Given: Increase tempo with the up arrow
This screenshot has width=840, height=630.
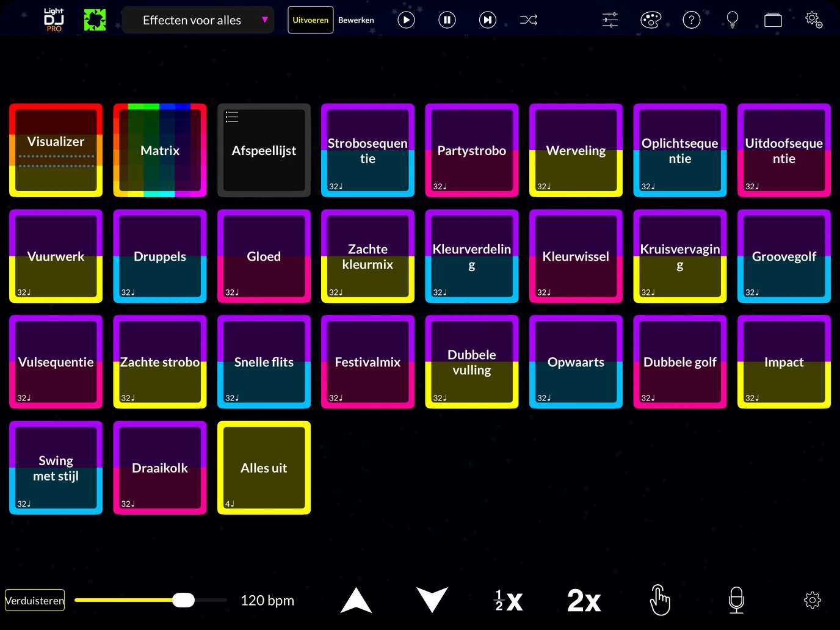Looking at the screenshot, I should click(356, 600).
